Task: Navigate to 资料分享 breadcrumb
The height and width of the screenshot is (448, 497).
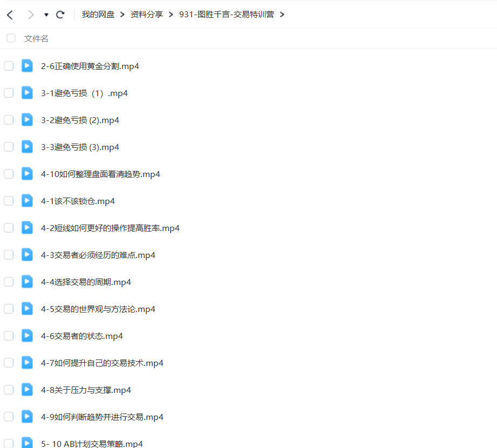Action: (x=146, y=15)
